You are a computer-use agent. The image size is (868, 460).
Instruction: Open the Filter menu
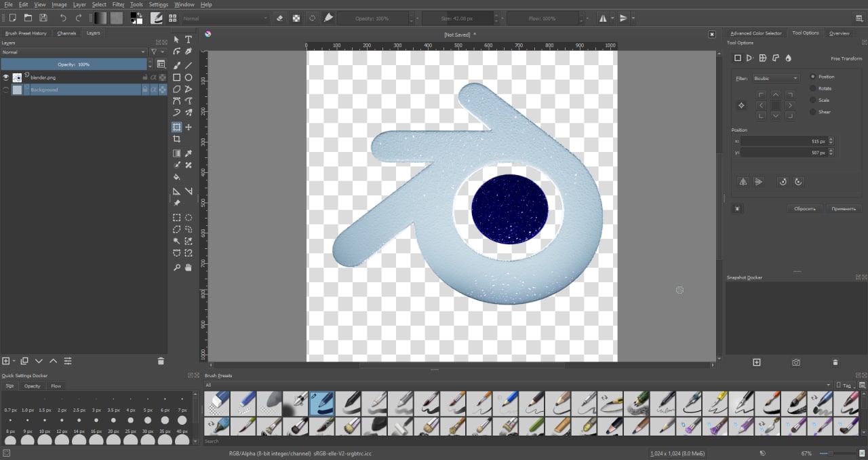click(x=118, y=4)
